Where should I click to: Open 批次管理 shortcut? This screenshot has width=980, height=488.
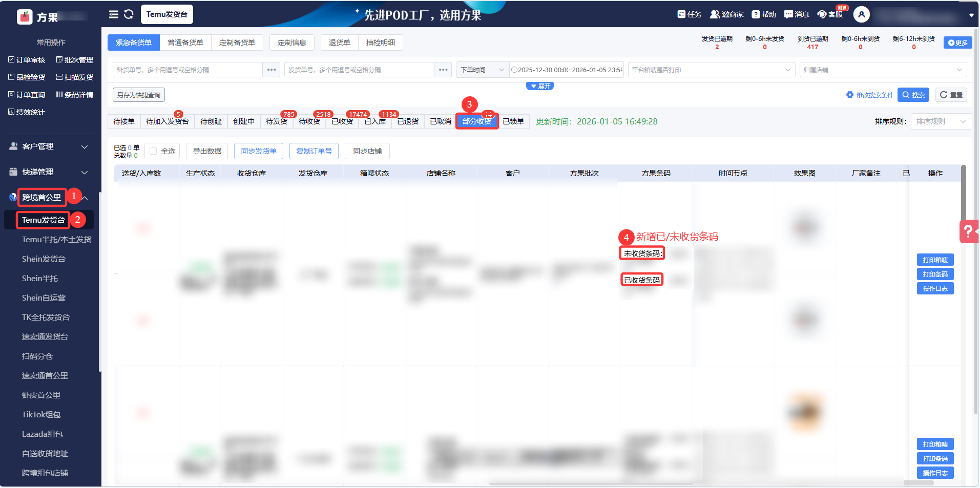75,60
